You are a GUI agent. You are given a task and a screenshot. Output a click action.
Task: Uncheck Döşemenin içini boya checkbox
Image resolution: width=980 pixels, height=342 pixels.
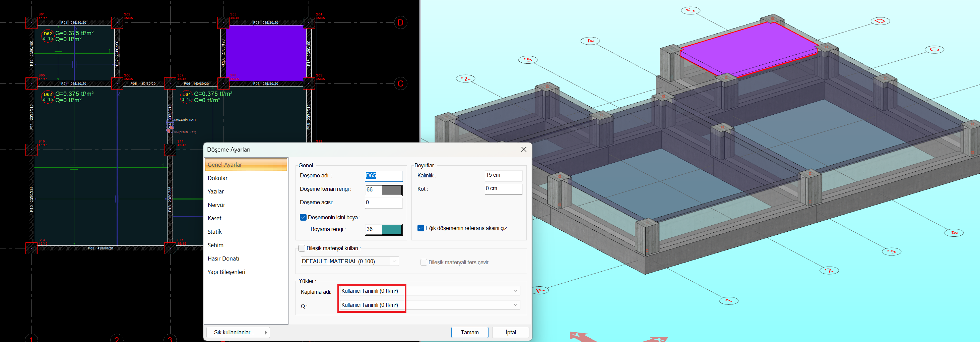tap(303, 218)
